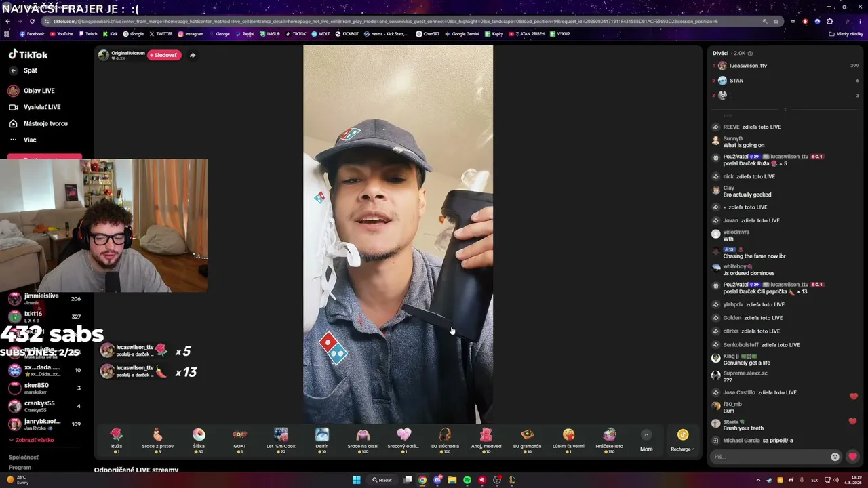Go back with the browser back arrow
The width and height of the screenshot is (868, 488).
click(7, 21)
